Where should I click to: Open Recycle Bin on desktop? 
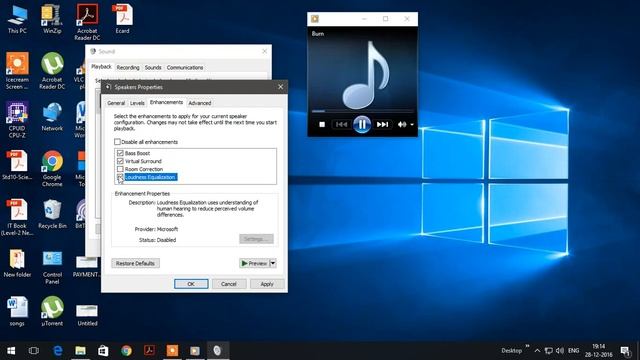click(52, 214)
